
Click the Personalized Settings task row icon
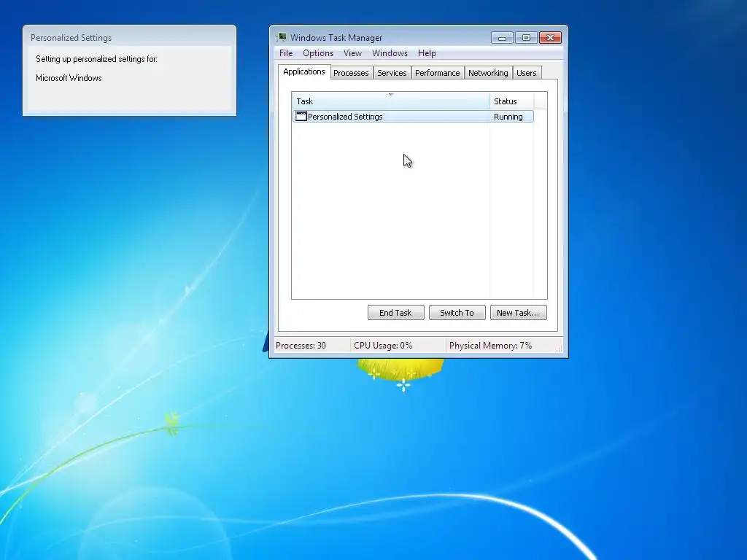pyautogui.click(x=301, y=117)
